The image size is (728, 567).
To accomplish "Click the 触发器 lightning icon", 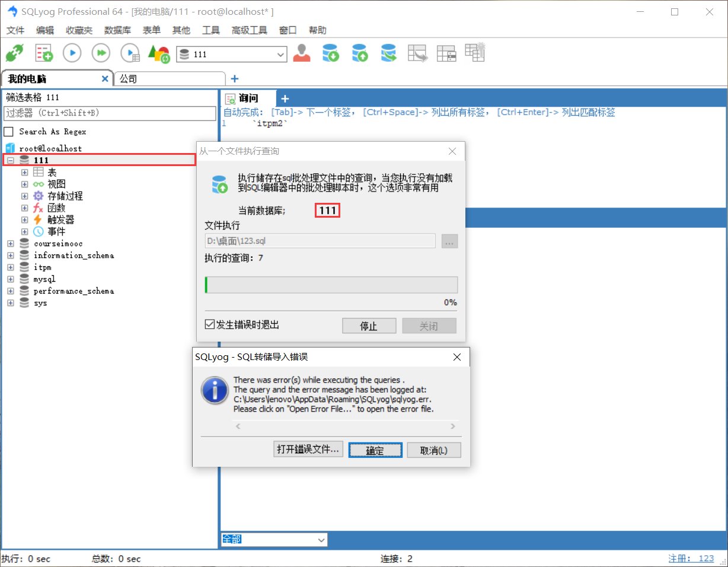I will point(39,219).
